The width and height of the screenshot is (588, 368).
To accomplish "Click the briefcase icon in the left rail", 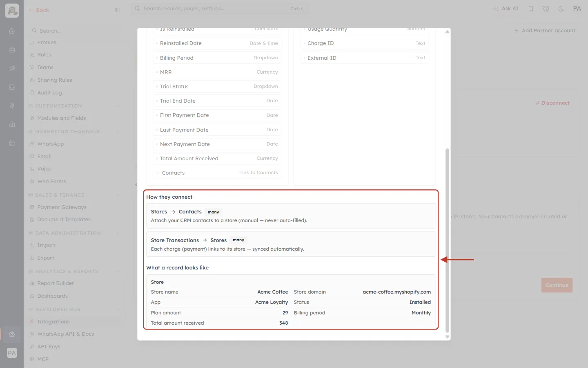I will point(12,50).
